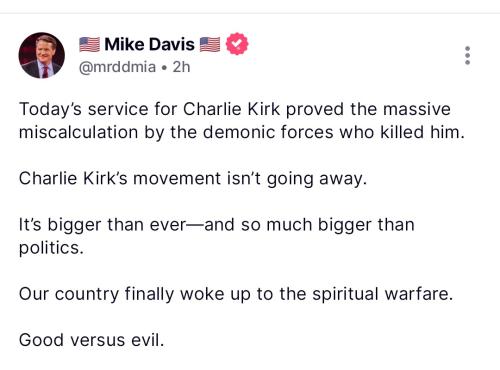Click the red verified checkmark badge

(237, 44)
